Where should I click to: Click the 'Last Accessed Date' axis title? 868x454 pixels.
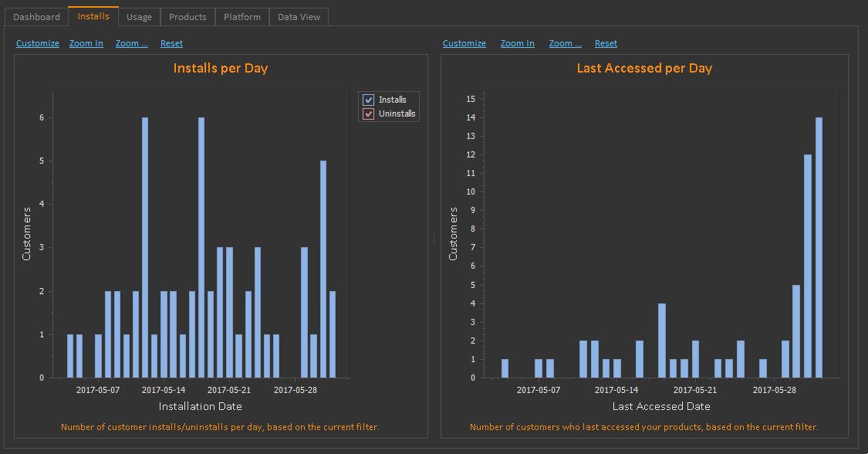(661, 406)
